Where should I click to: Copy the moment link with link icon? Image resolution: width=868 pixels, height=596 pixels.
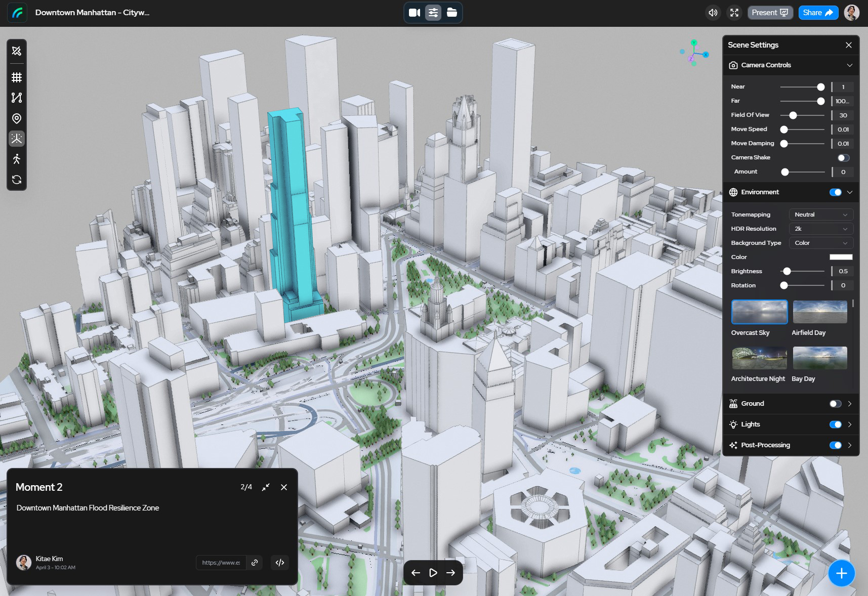pyautogui.click(x=255, y=563)
